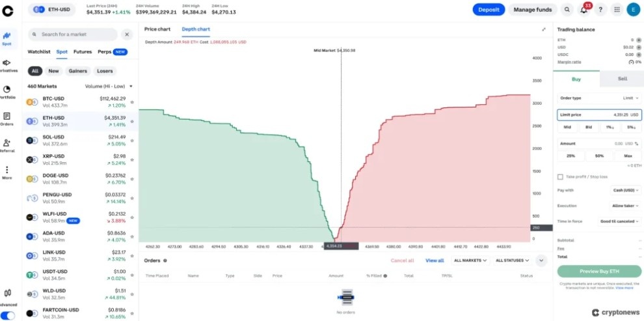Image resolution: width=644 pixels, height=321 pixels.
Task: Open the Futures markets tab
Action: (83, 52)
